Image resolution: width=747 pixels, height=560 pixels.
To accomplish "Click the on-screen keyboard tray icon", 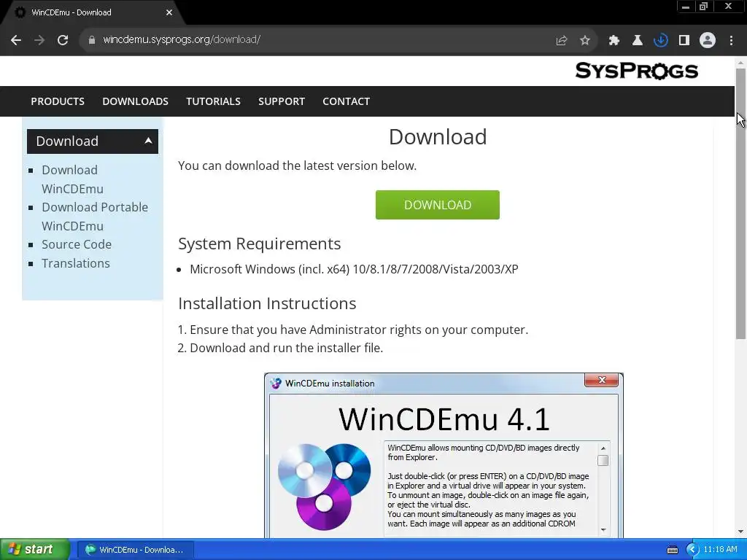I will [x=672, y=550].
